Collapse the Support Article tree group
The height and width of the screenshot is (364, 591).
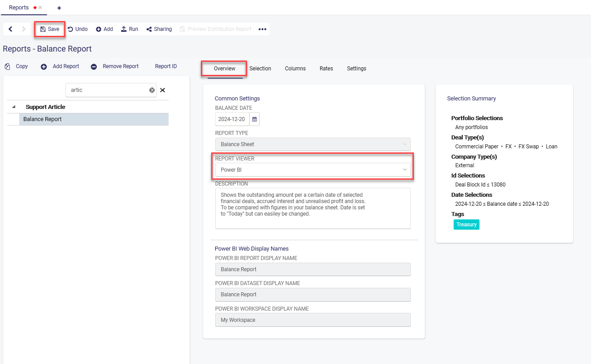coord(13,107)
